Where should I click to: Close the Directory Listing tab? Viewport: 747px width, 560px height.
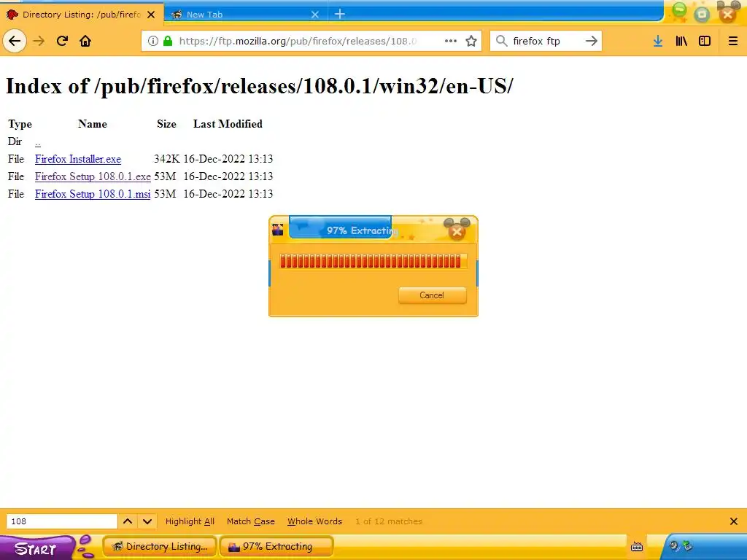point(151,15)
